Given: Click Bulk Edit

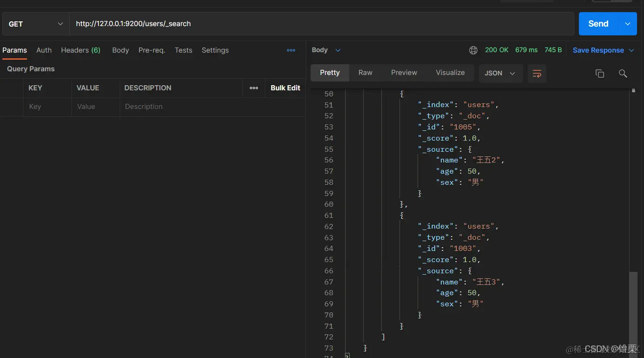Looking at the screenshot, I should click(x=285, y=88).
